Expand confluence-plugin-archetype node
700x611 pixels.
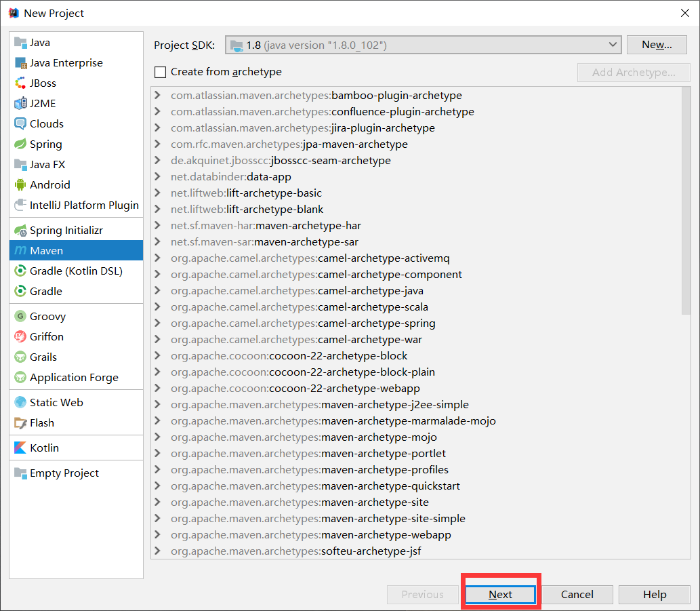(x=157, y=111)
